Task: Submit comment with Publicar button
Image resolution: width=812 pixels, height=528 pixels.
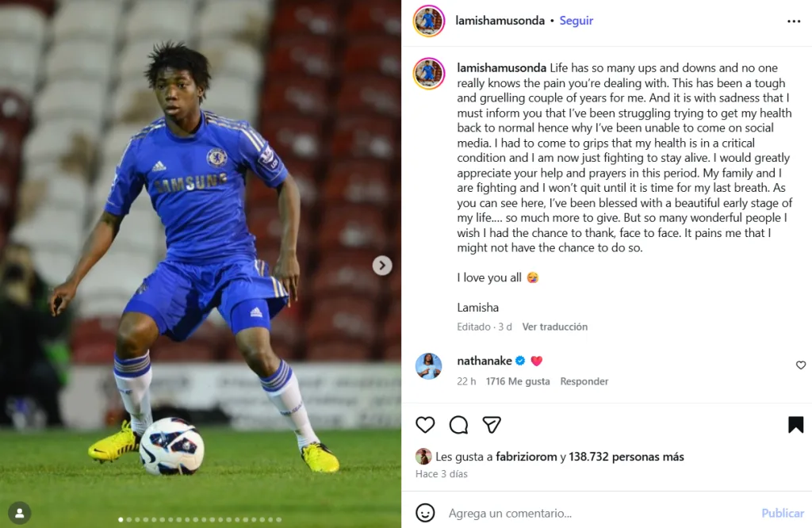Action: [x=783, y=513]
